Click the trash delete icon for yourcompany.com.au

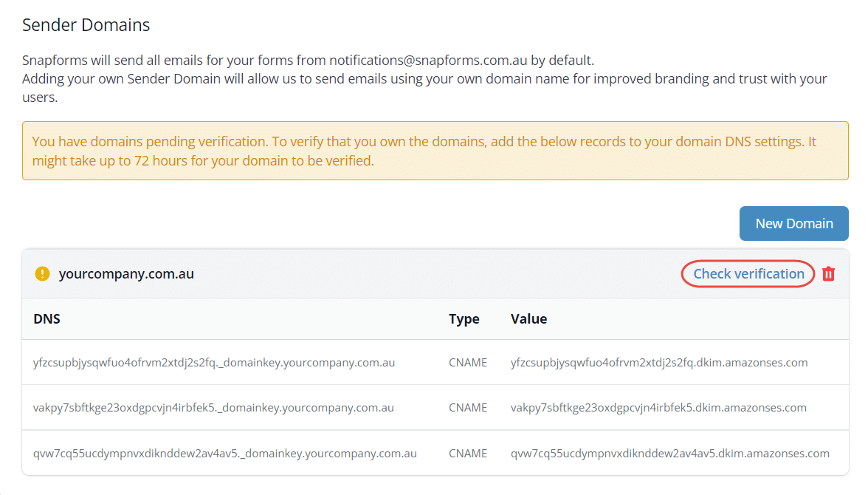coord(828,273)
